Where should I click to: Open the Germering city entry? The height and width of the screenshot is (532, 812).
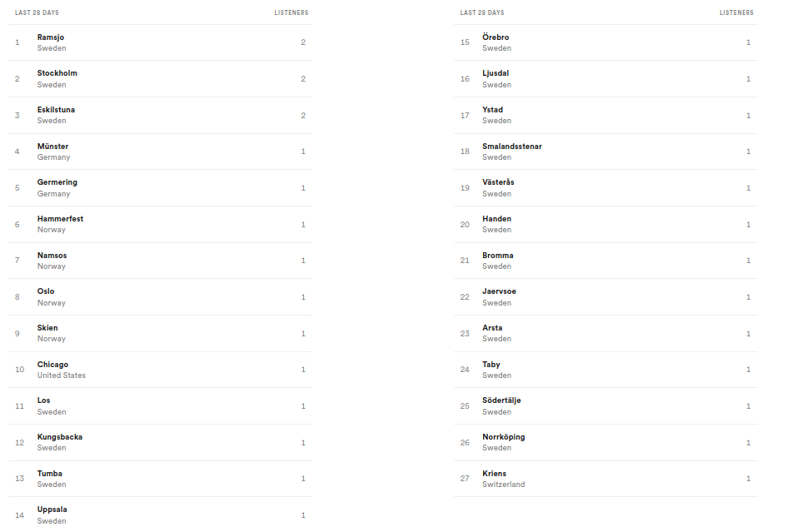160,188
